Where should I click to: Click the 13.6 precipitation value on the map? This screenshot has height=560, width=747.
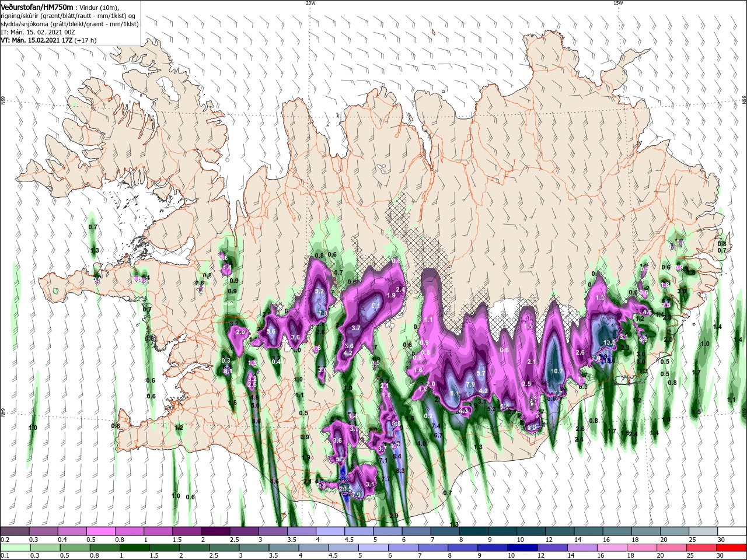[609, 342]
